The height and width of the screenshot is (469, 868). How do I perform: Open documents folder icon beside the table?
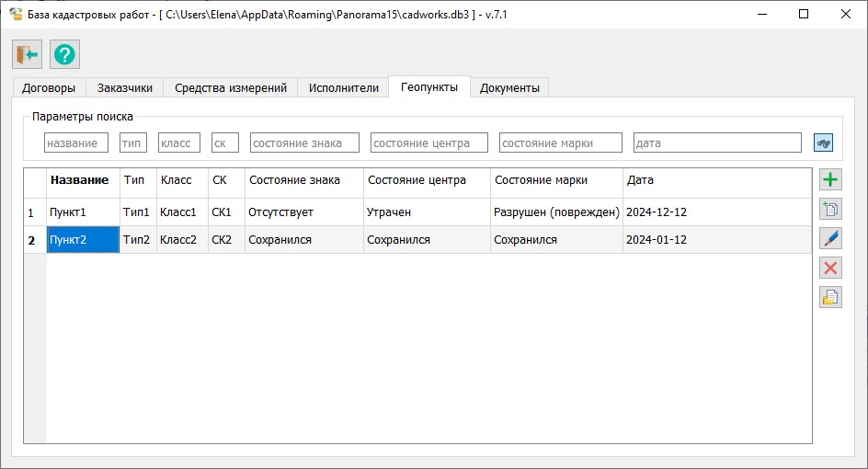coord(830,297)
